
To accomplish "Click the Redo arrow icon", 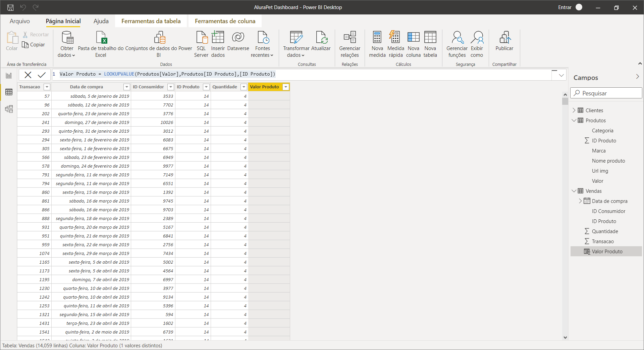I will tap(36, 7).
